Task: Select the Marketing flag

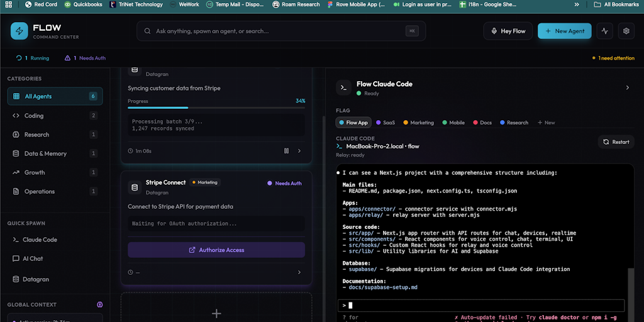Action: tap(419, 123)
